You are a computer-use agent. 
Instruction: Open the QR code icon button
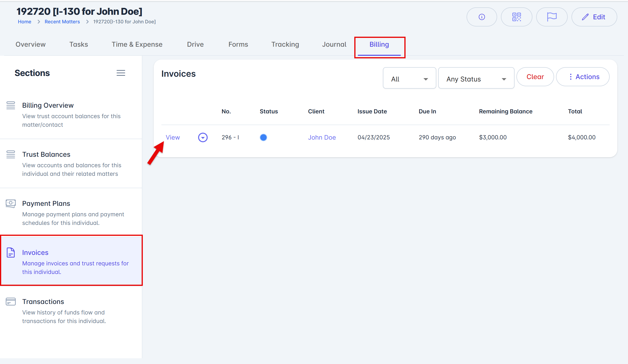[x=516, y=17]
